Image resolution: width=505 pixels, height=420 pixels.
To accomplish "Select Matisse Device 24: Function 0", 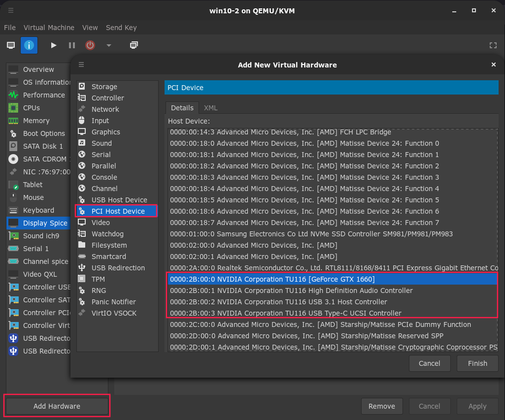I will [333, 143].
